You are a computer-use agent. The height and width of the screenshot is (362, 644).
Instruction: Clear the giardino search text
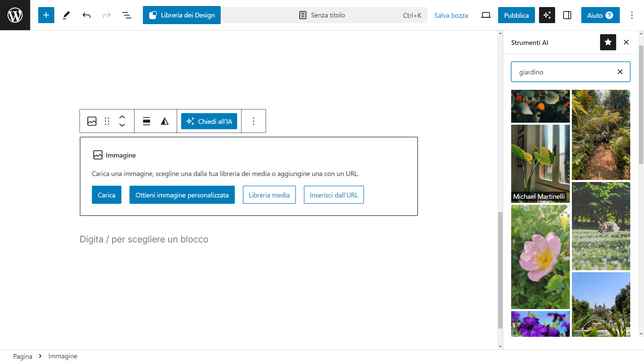(620, 72)
